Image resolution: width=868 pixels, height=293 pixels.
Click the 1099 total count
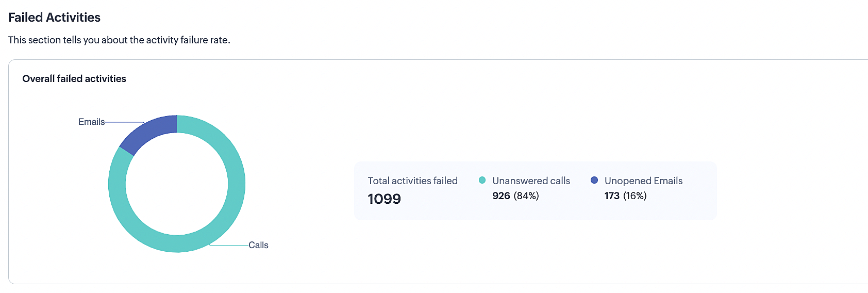(x=384, y=199)
